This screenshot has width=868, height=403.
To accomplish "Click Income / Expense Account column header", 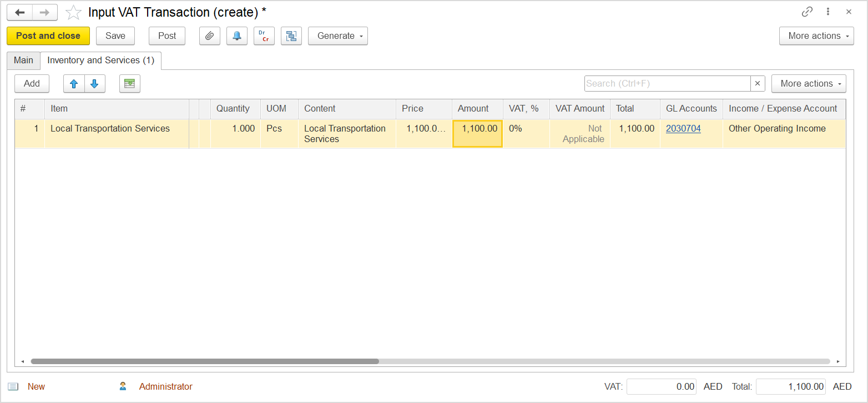I will 784,109.
